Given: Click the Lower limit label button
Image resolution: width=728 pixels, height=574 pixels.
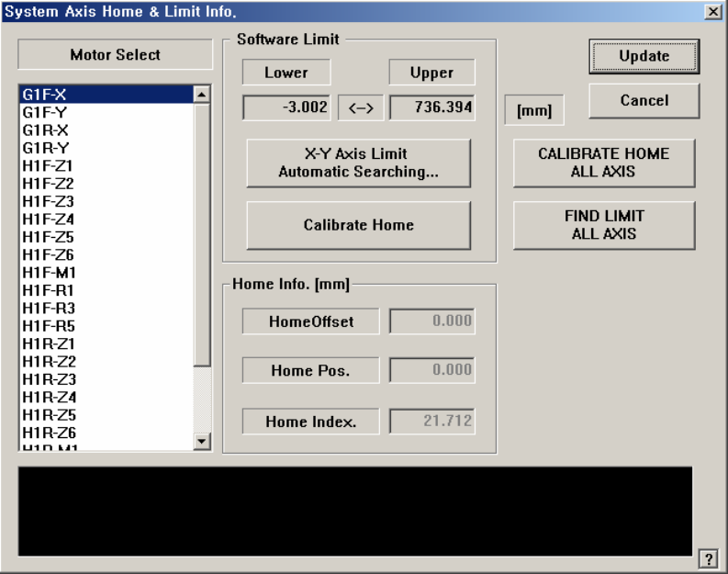Looking at the screenshot, I should [286, 72].
